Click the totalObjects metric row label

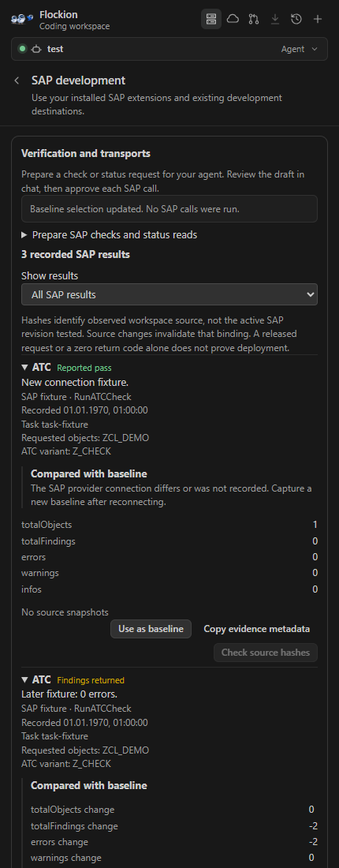(47, 524)
